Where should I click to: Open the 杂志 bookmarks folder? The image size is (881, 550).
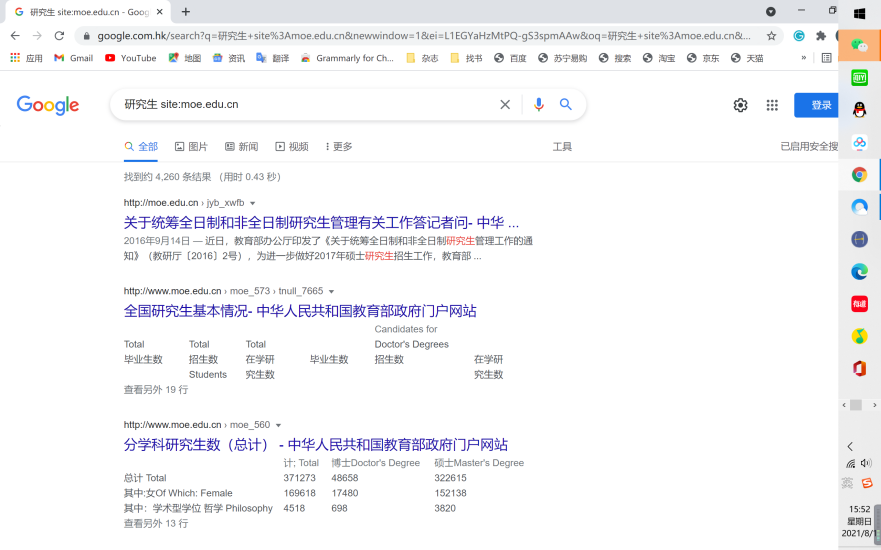[422, 58]
